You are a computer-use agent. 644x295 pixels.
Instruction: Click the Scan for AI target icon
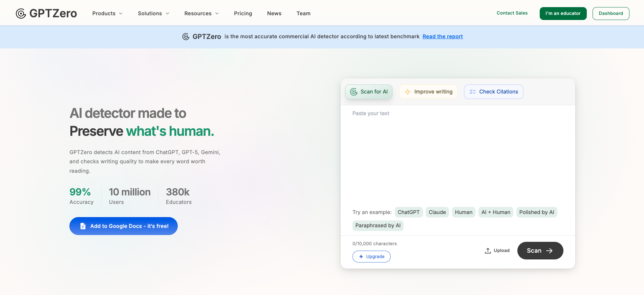354,92
